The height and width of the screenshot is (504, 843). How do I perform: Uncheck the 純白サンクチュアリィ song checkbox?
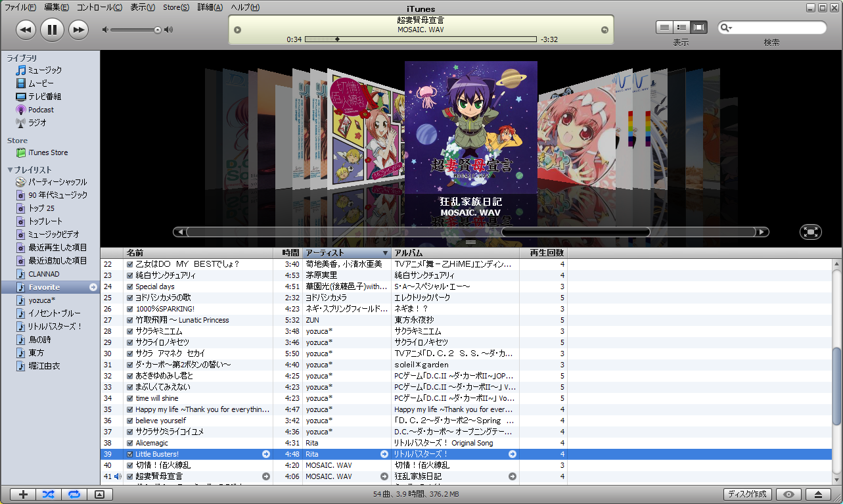(x=130, y=276)
